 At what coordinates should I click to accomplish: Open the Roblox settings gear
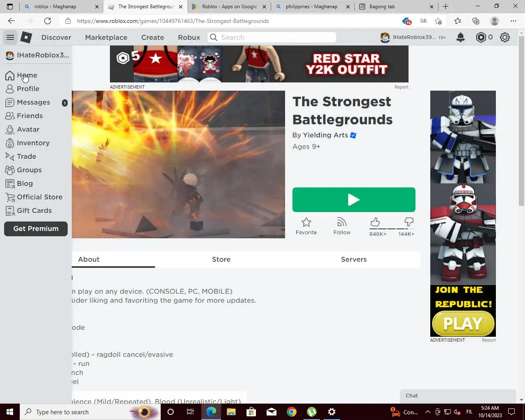click(x=505, y=37)
